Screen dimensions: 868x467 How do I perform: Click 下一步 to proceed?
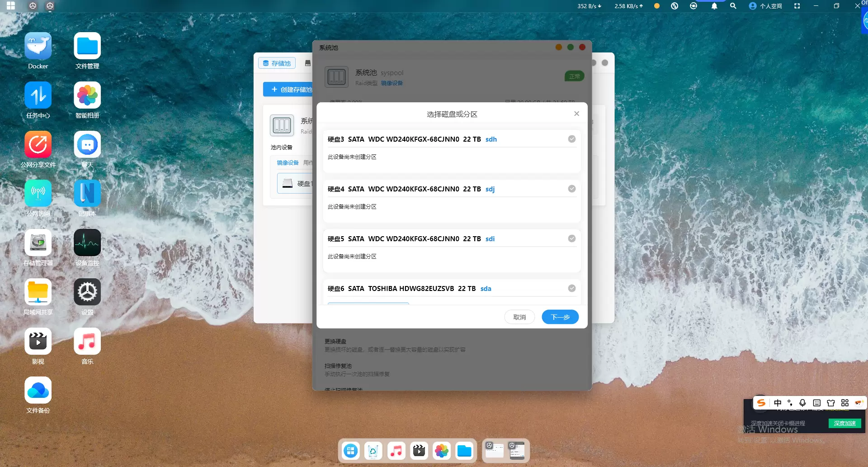560,317
